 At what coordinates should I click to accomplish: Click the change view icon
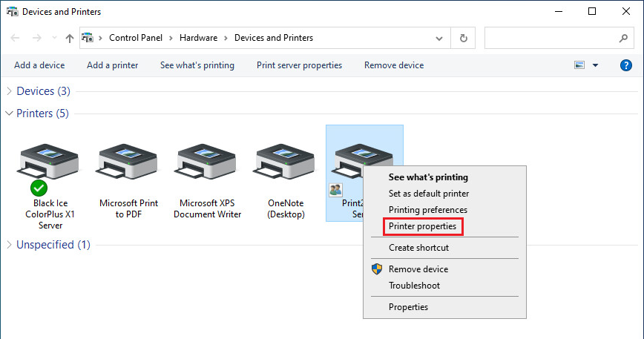click(x=579, y=65)
